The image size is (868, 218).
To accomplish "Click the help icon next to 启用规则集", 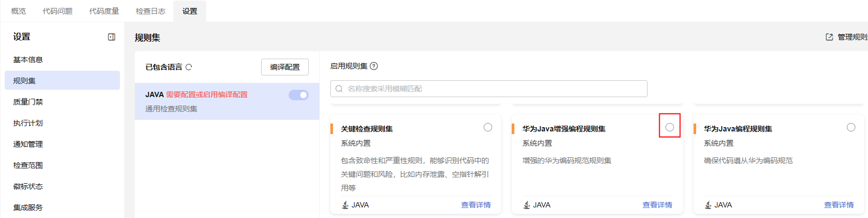I will [374, 66].
